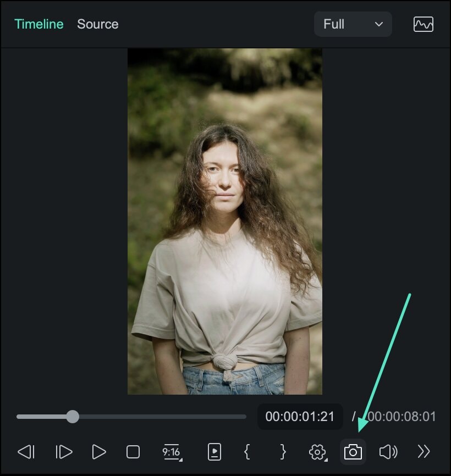This screenshot has height=476, width=451.
Task: Stop playback with the square button
Action: [x=133, y=452]
